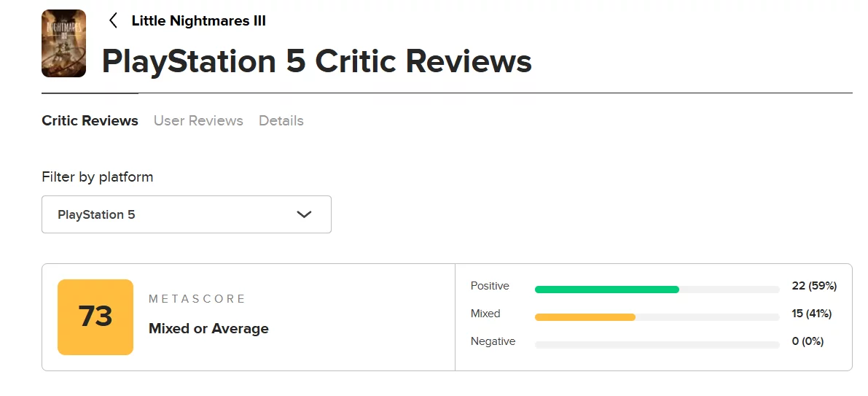
Task: Select the Mixed reviews label
Action: click(485, 314)
